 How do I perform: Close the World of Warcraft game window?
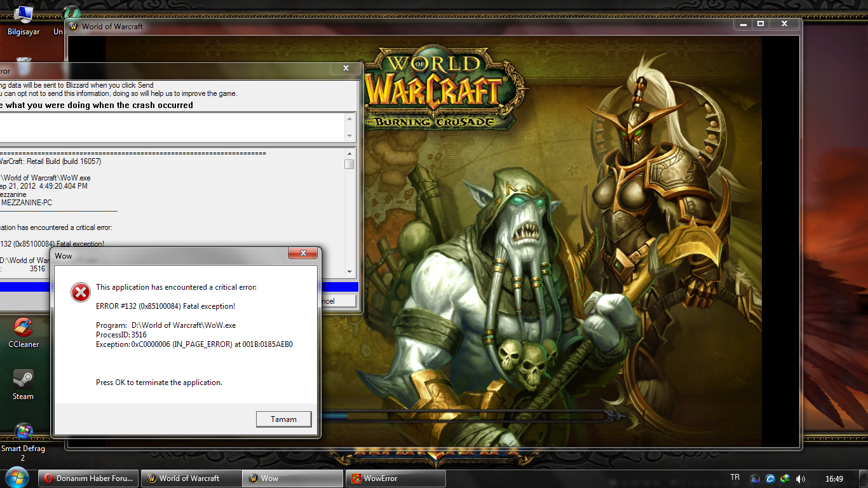pyautogui.click(x=784, y=24)
